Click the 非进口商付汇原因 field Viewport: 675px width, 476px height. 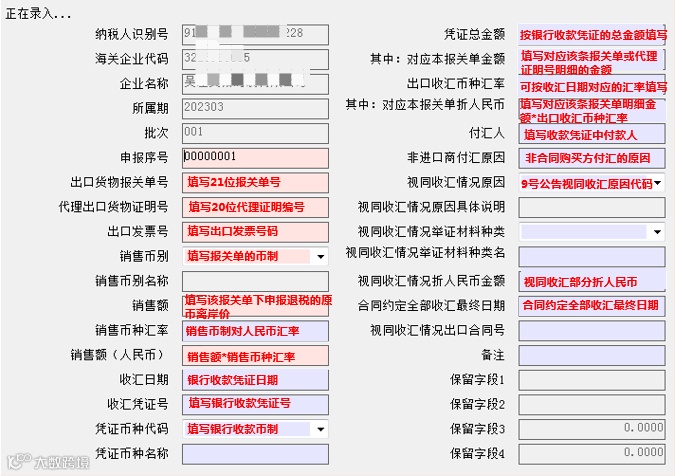tap(592, 158)
